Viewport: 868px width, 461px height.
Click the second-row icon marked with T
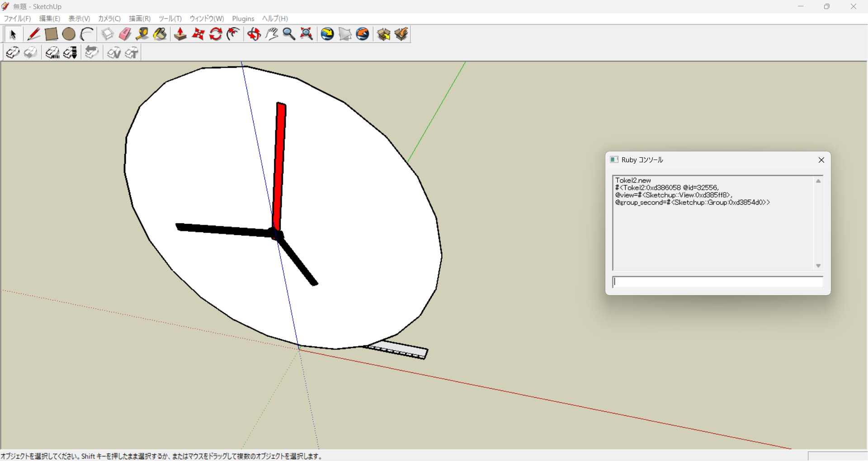point(131,53)
